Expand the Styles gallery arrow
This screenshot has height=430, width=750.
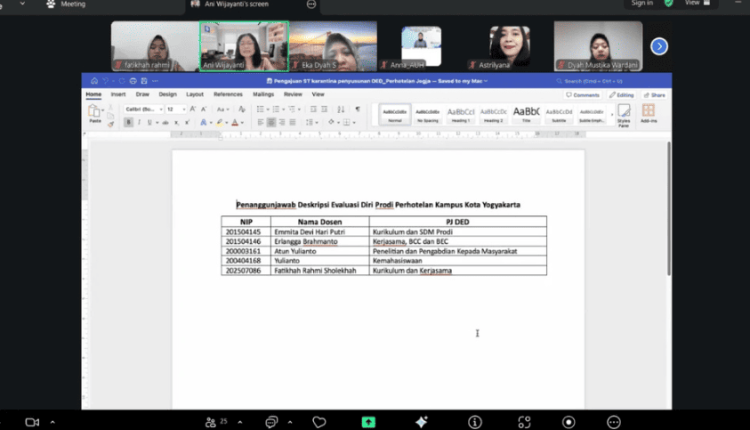(612, 115)
